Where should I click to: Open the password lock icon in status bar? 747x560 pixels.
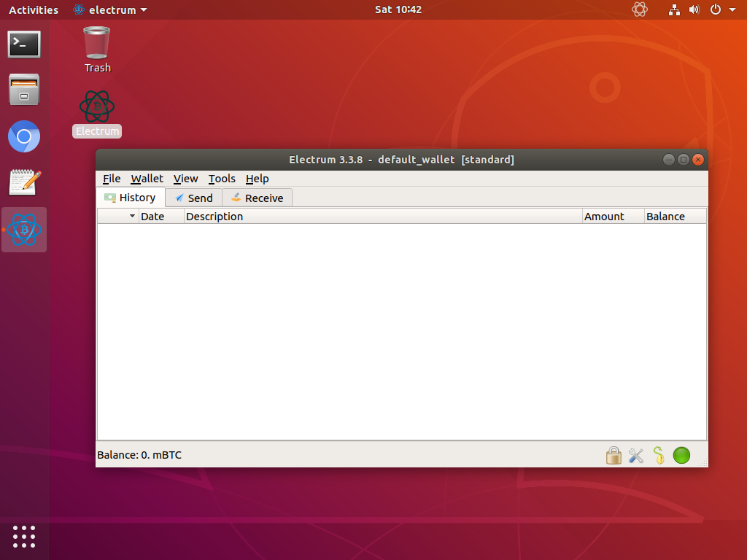(x=614, y=455)
